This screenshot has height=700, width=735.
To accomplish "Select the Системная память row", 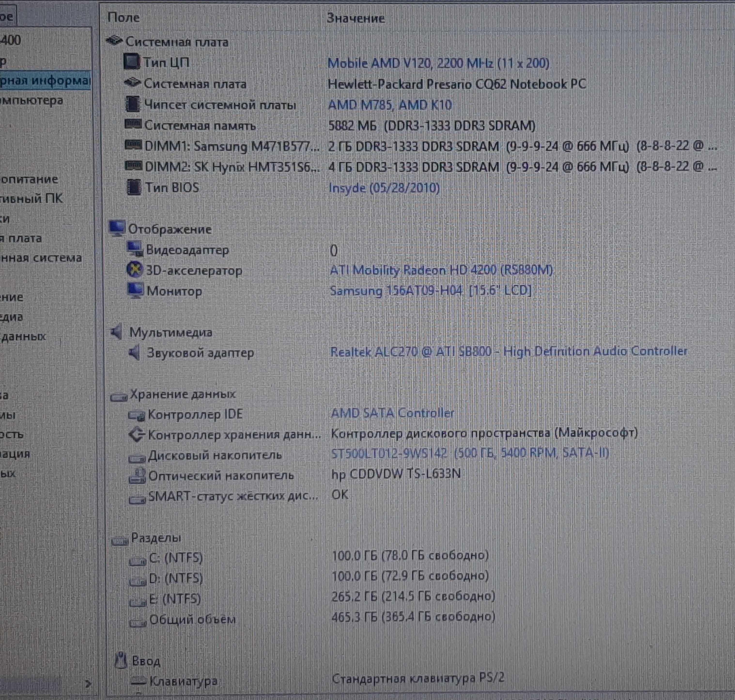I will 200,125.
